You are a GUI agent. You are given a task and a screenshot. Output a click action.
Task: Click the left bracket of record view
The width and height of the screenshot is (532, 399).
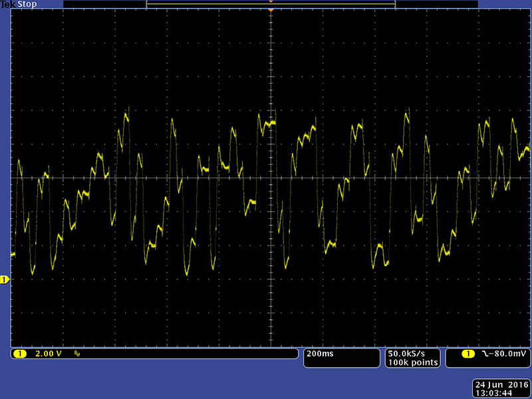pos(147,5)
